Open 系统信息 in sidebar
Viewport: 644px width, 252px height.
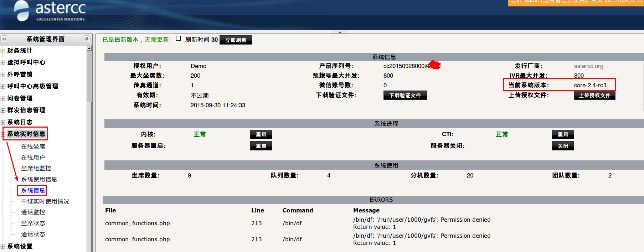33,190
